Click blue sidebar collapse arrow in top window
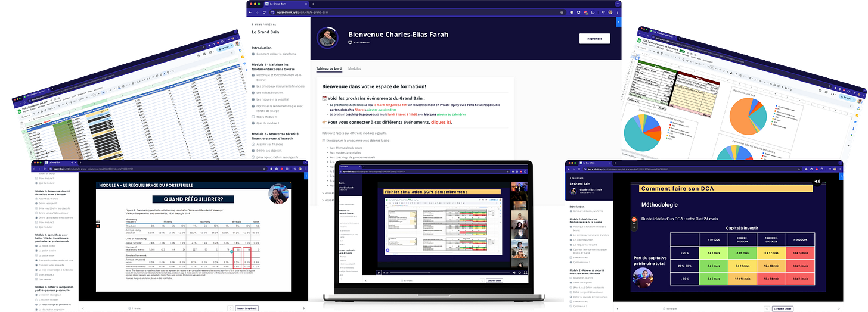The width and height of the screenshot is (868, 312). coord(619,22)
